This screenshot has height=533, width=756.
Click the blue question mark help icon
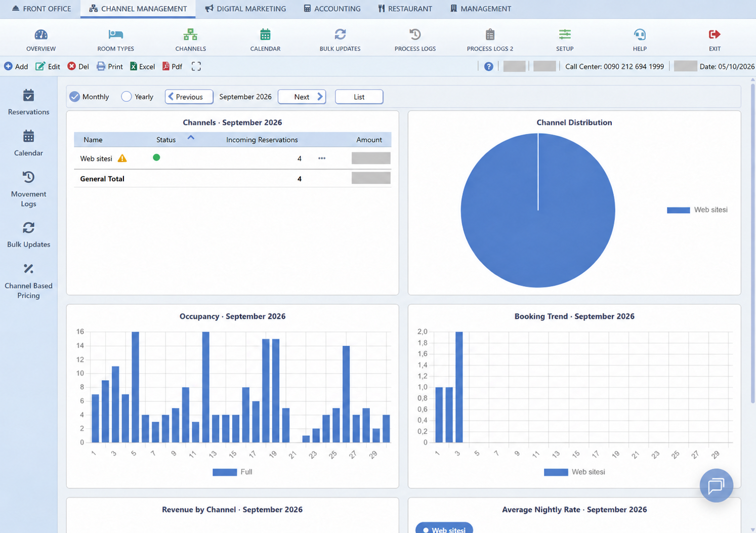coord(488,66)
